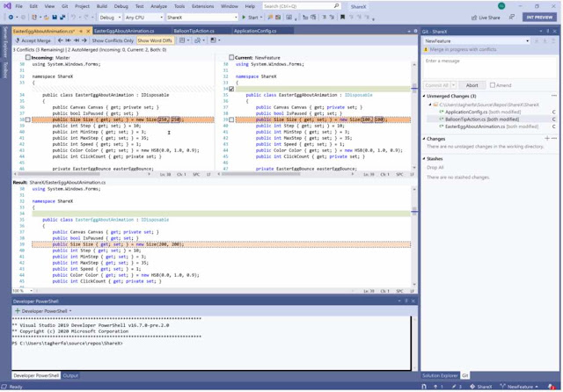Close the active EasterEggAboutAnimation.cs merge tab
The width and height of the screenshot is (563, 392).
pos(88,32)
